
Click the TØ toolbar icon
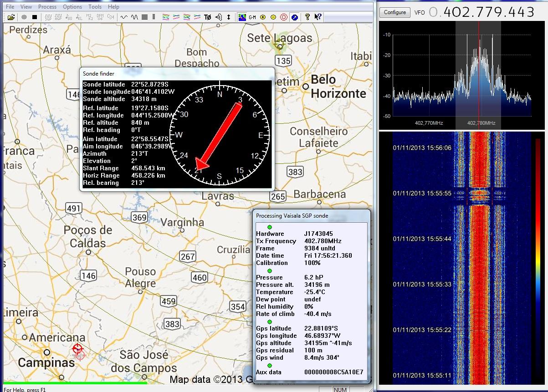(x=207, y=17)
